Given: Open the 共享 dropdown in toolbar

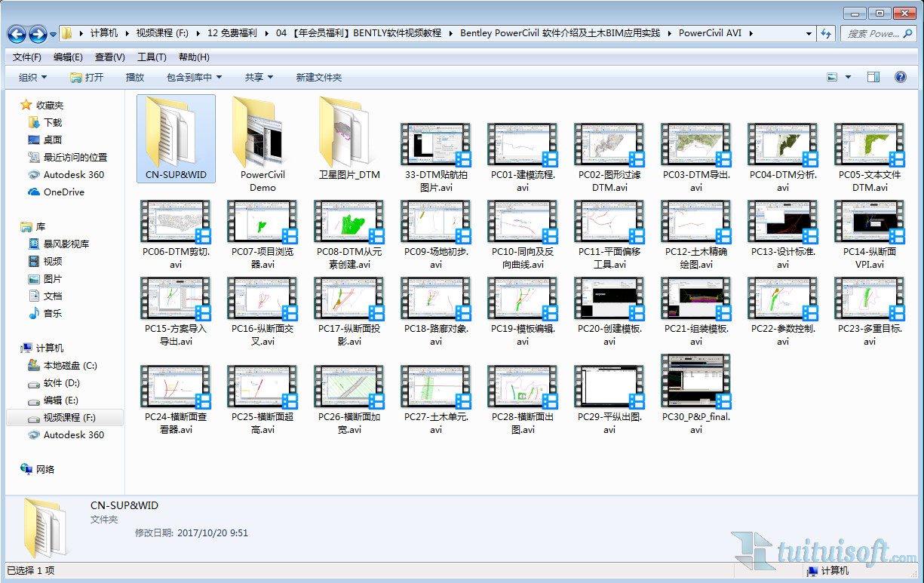Looking at the screenshot, I should [x=259, y=77].
